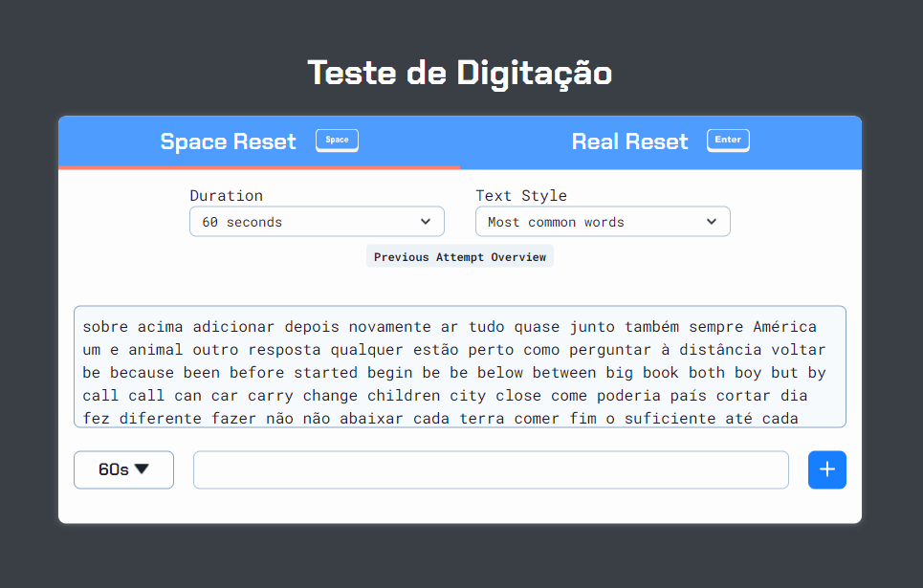
Task: Switch to the Real Reset tab
Action: pos(629,142)
